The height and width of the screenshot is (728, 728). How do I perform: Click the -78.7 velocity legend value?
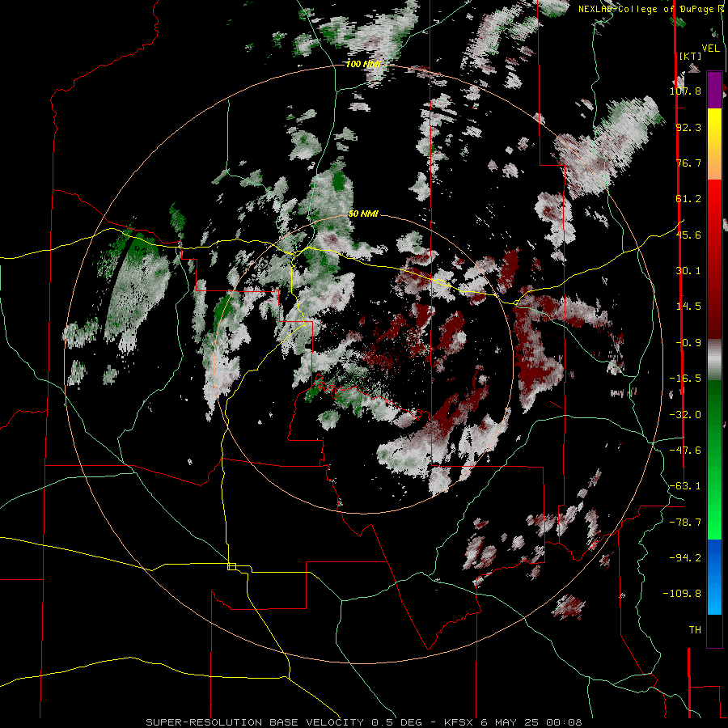click(x=685, y=523)
